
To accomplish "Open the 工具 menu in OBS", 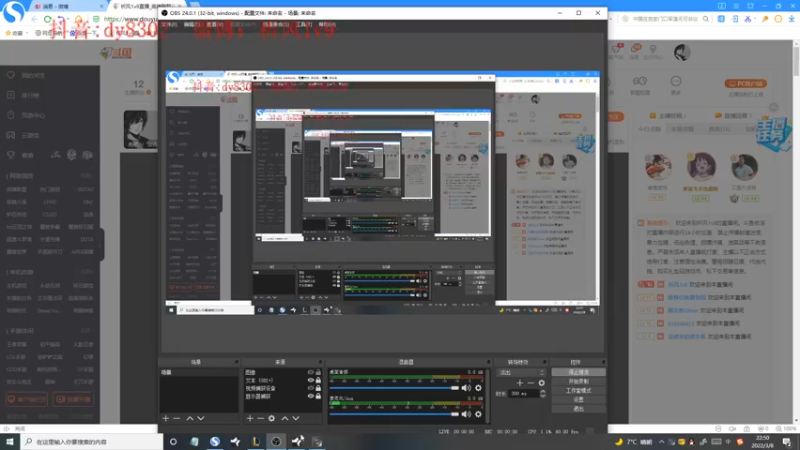I will pos(304,24).
